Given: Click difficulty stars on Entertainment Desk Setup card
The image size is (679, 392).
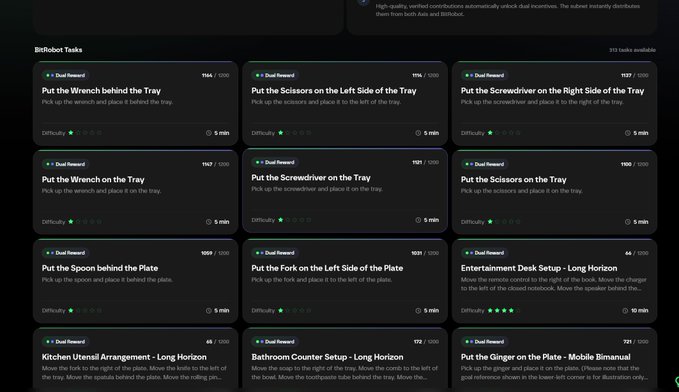Looking at the screenshot, I should tap(504, 311).
